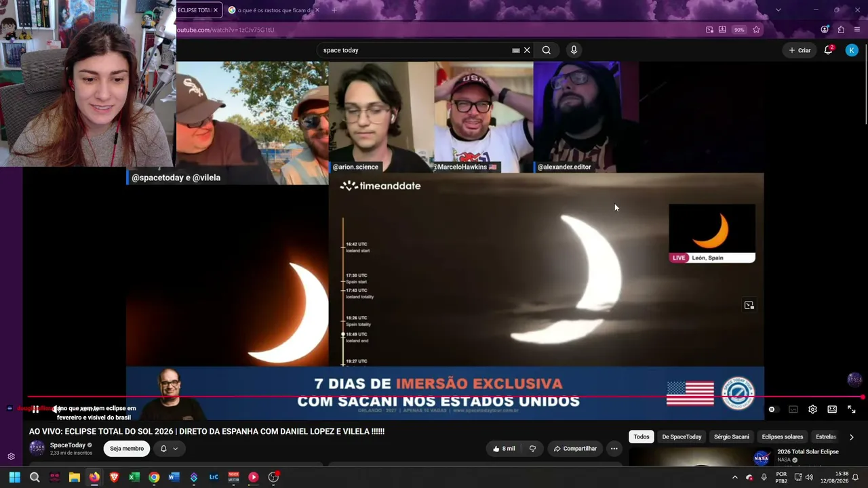This screenshot has width=868, height=488.
Task: Launch Brave browser from the taskbar
Action: click(114, 477)
